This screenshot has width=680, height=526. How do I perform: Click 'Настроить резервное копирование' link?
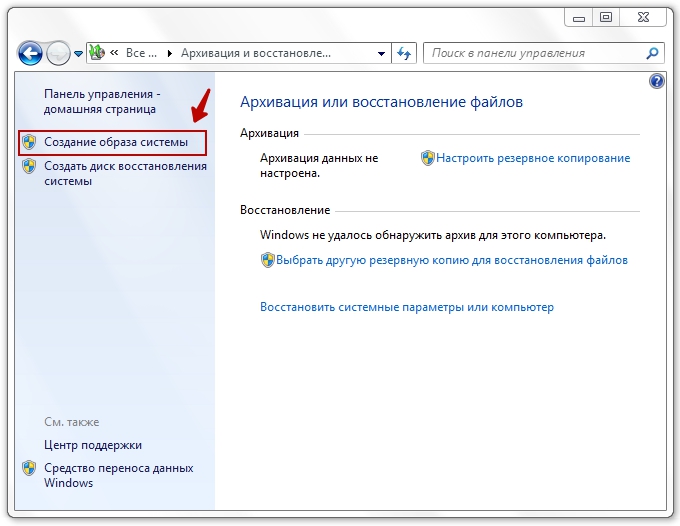[533, 158]
